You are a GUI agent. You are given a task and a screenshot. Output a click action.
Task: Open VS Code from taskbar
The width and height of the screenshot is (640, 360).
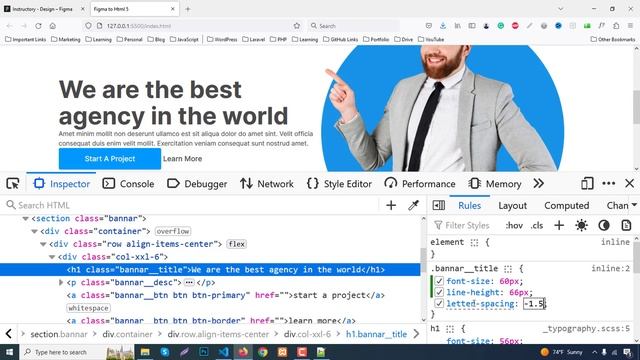pyautogui.click(x=224, y=352)
